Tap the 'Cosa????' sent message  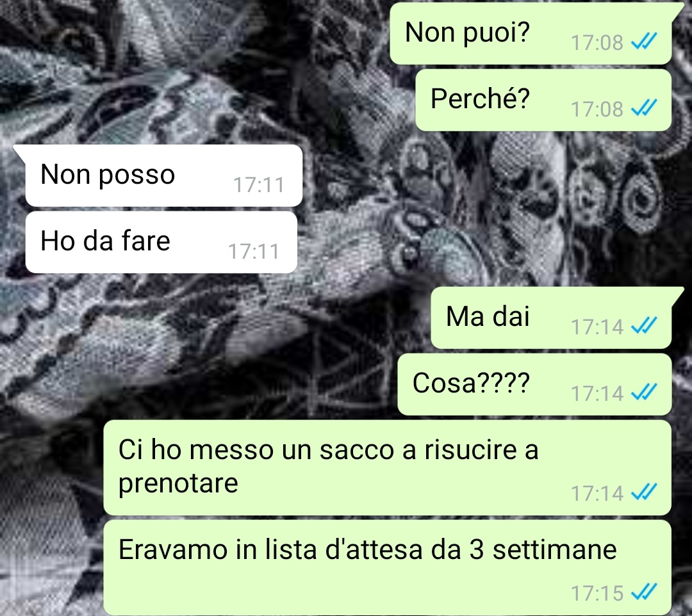tap(534, 384)
